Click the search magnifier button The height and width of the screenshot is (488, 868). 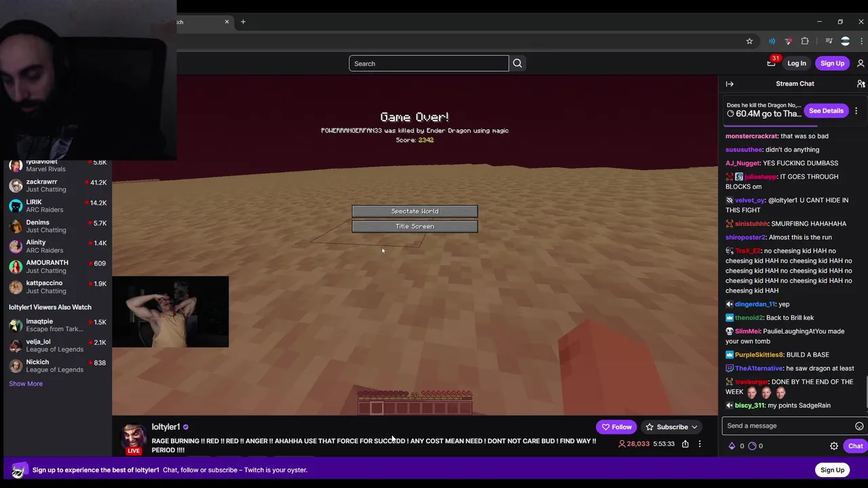pyautogui.click(x=517, y=64)
